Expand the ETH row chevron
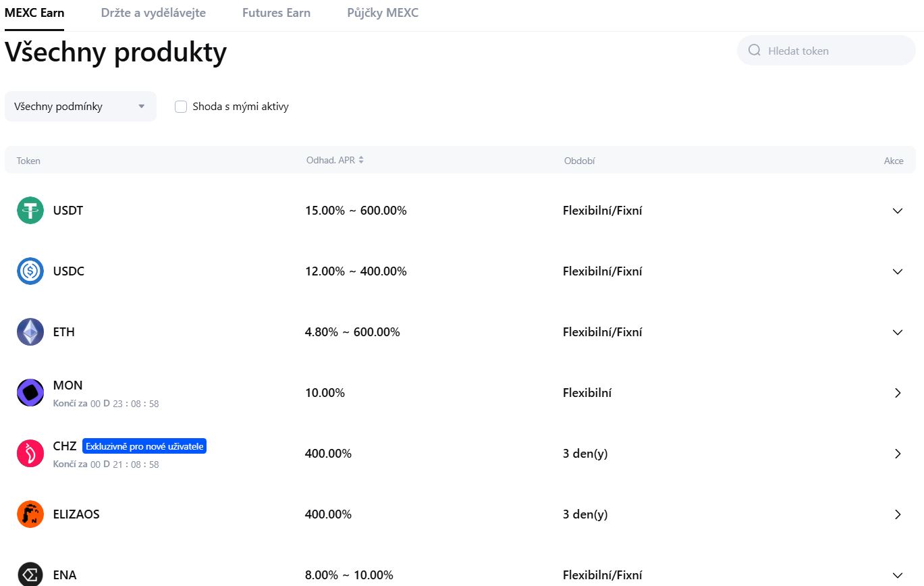This screenshot has height=586, width=924. (897, 332)
